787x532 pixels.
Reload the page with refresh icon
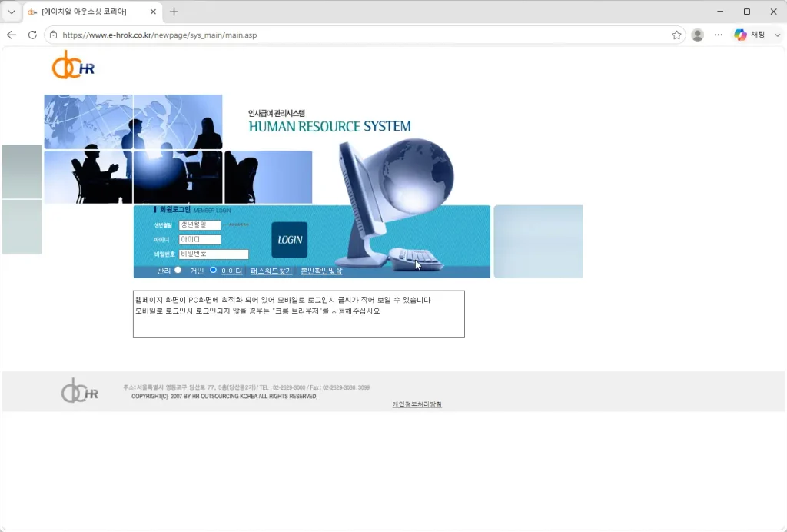click(32, 35)
